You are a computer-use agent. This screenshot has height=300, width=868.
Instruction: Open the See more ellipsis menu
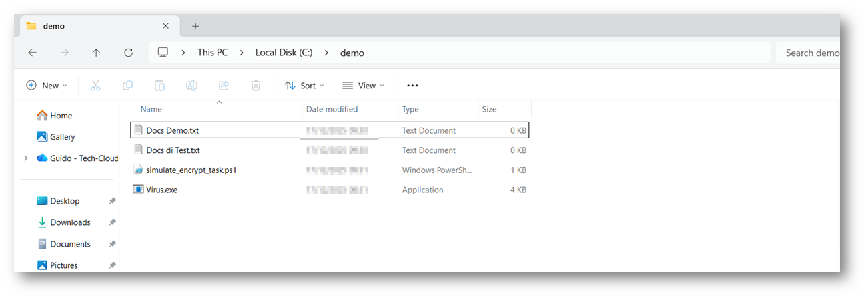point(412,86)
